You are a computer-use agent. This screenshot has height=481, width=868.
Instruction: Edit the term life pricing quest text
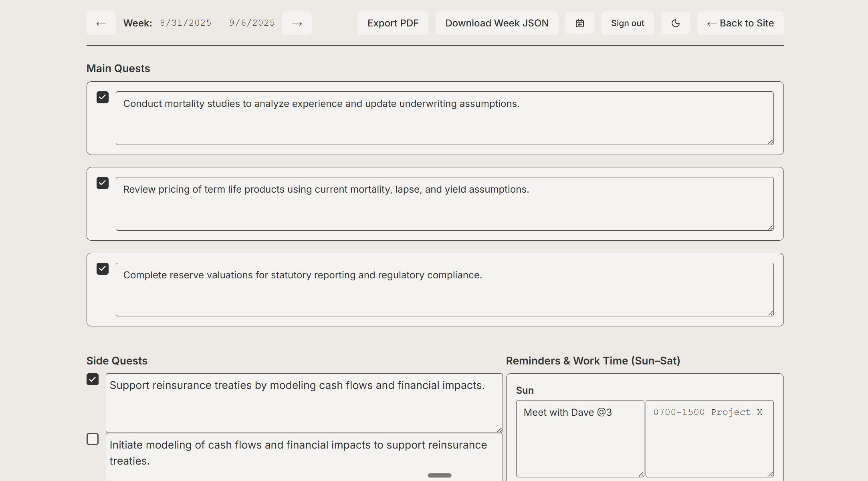445,204
